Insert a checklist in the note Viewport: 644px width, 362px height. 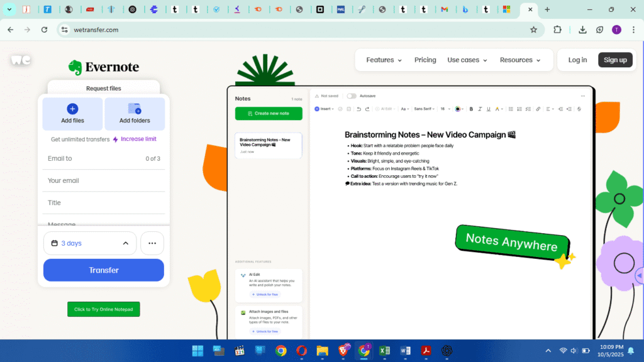point(528,109)
